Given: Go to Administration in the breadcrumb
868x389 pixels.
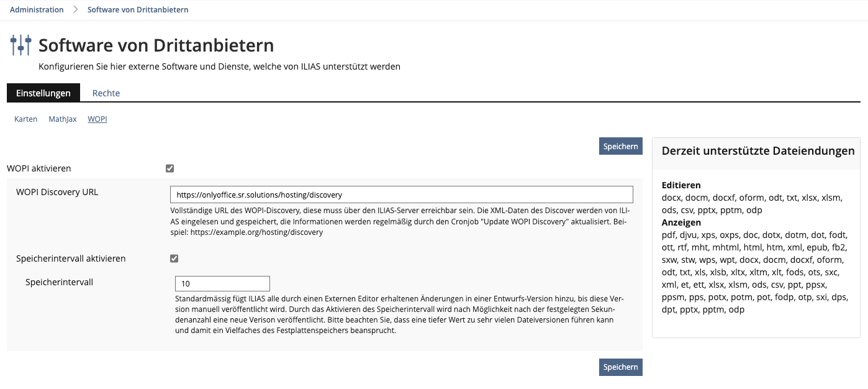Looking at the screenshot, I should (37, 10).
